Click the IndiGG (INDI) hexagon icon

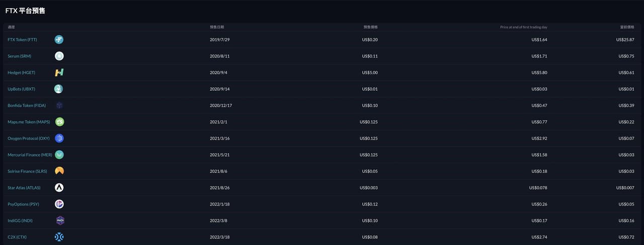tap(60, 220)
